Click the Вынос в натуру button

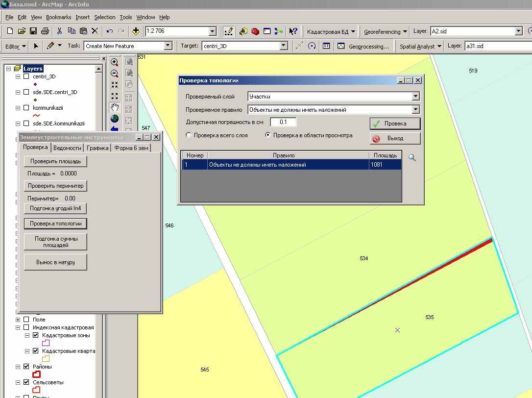pos(56,262)
